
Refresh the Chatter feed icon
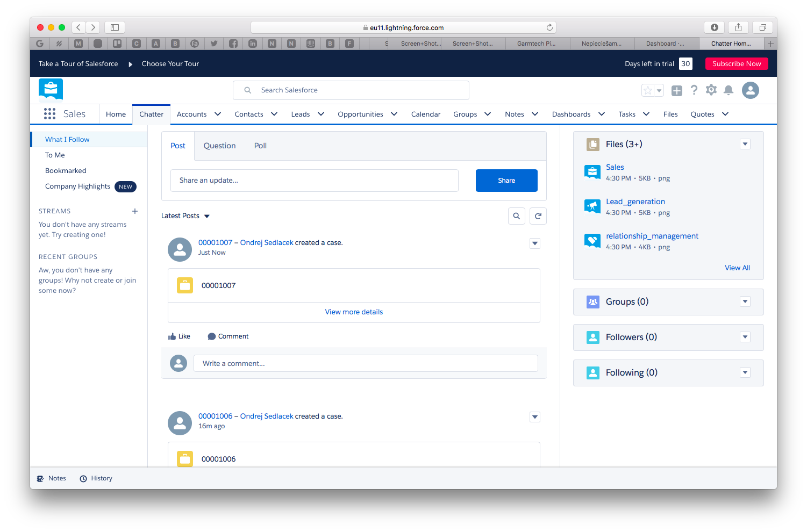point(538,215)
